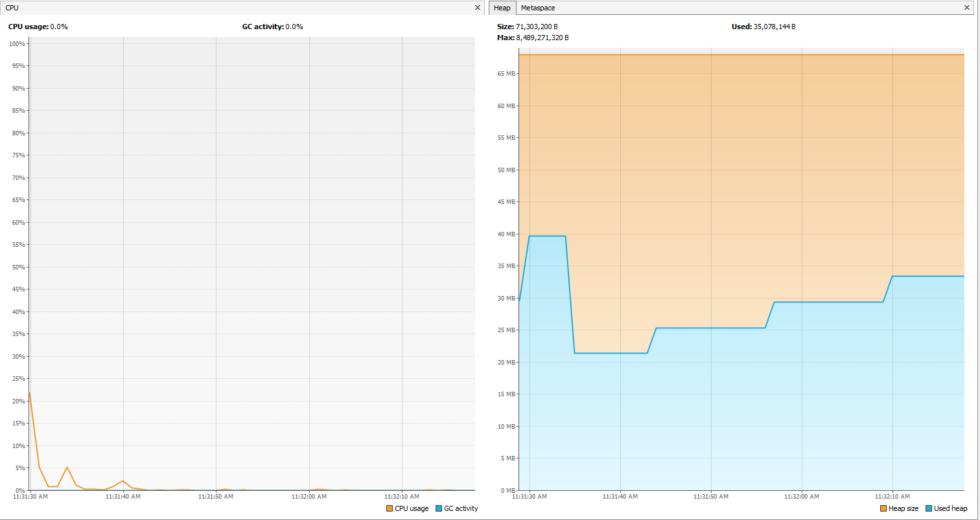Click the GC activity: 0.0% readout

pos(273,27)
